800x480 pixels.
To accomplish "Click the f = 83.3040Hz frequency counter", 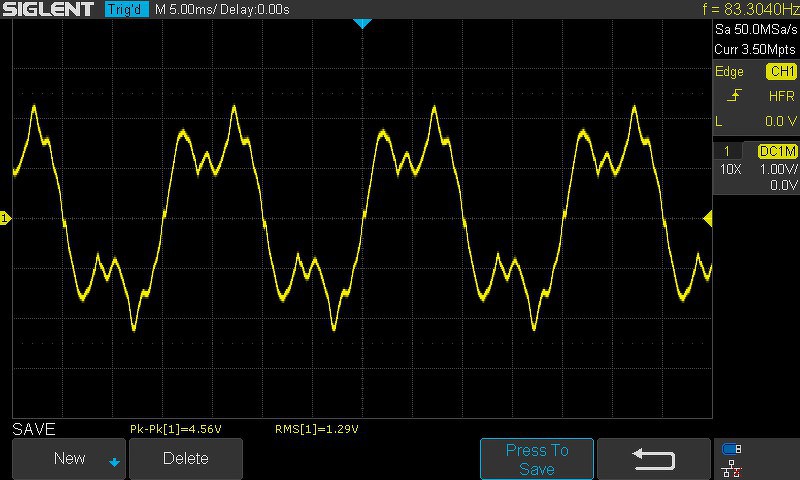I will [x=751, y=9].
